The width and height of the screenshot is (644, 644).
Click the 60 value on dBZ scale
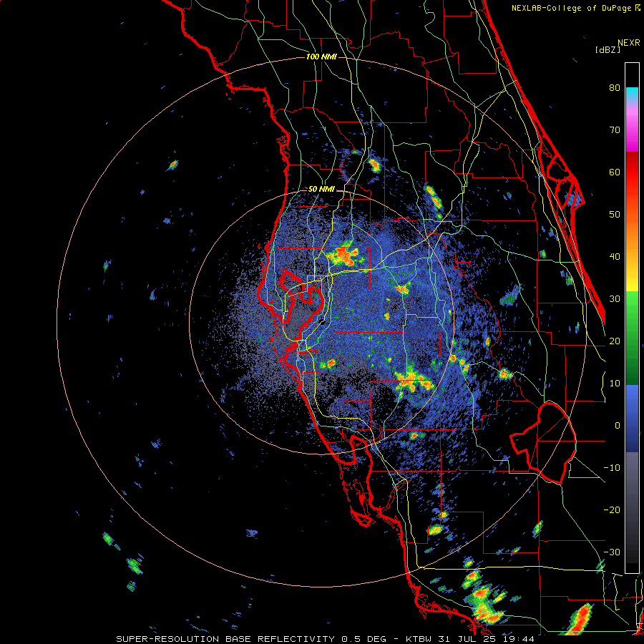615,172
